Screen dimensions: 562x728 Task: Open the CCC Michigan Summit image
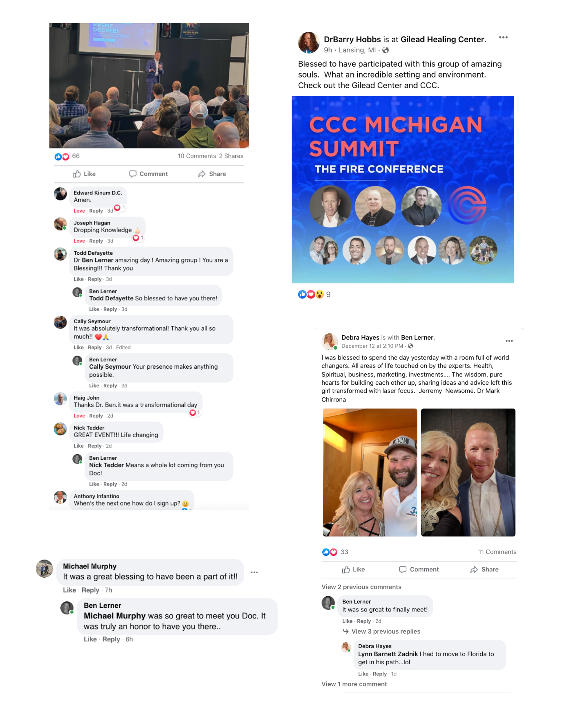(x=403, y=190)
